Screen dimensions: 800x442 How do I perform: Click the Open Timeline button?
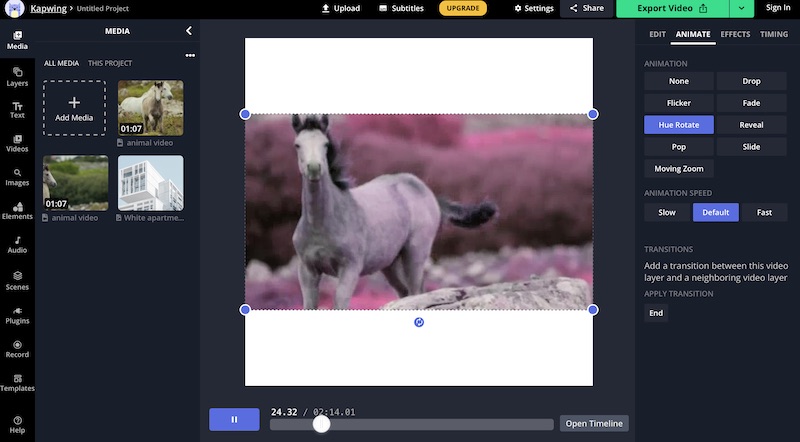pos(594,424)
